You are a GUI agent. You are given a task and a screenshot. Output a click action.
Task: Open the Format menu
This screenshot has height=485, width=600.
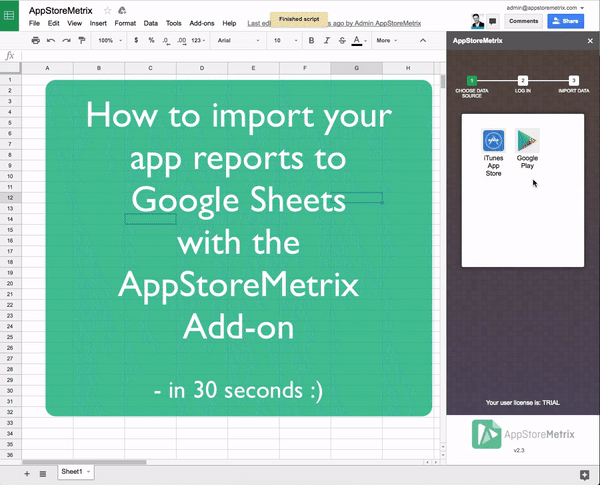coord(125,23)
